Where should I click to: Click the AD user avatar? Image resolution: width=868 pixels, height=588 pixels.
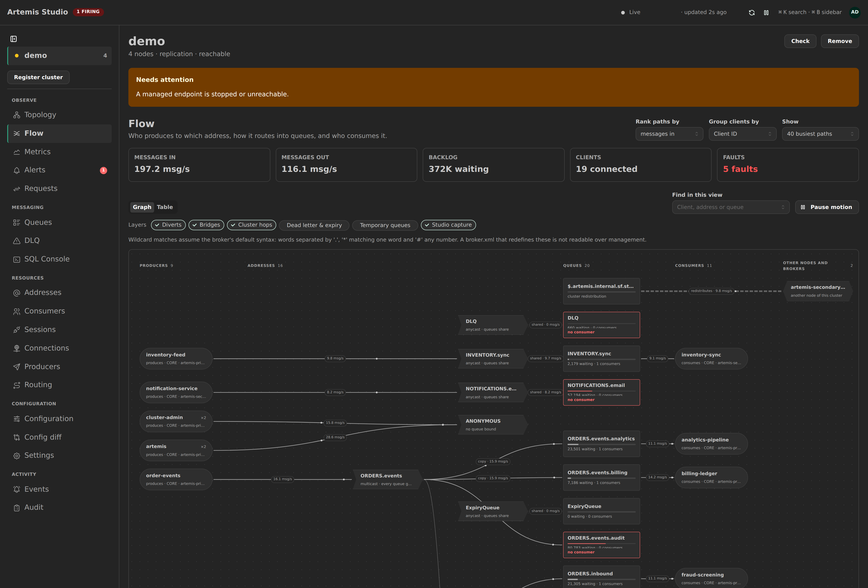855,12
